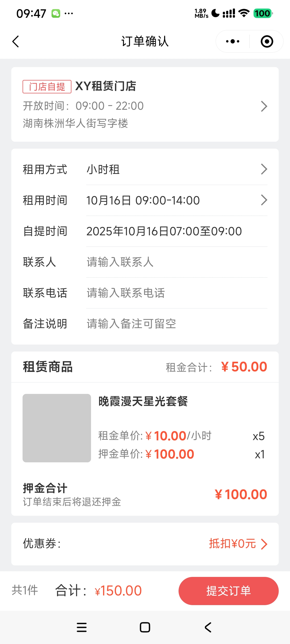Tap the 门店自提 pickup tag

tap(47, 87)
